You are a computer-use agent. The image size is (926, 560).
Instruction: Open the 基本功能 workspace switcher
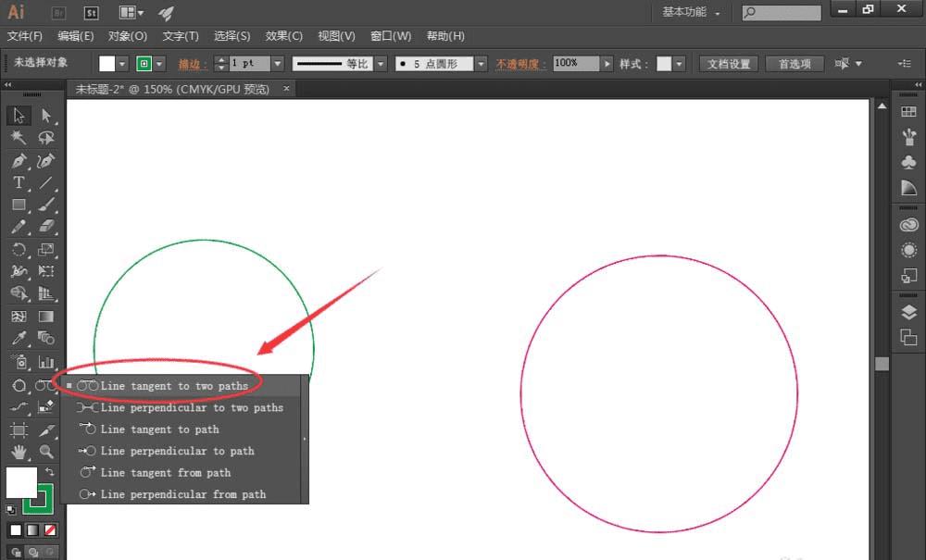point(691,12)
